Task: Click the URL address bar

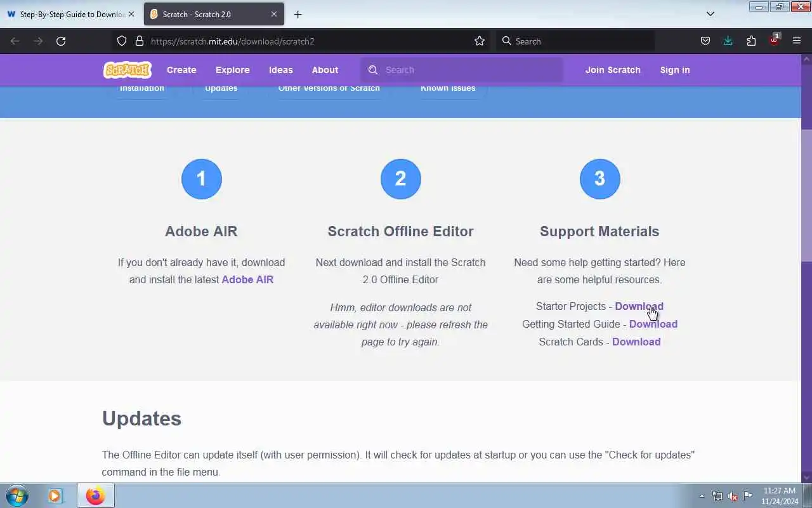Action: pos(301,41)
